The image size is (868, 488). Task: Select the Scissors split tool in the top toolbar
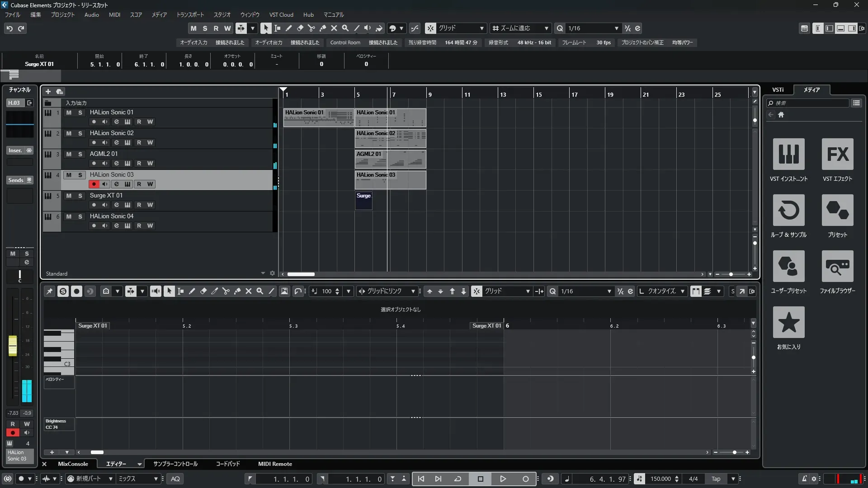coord(311,28)
